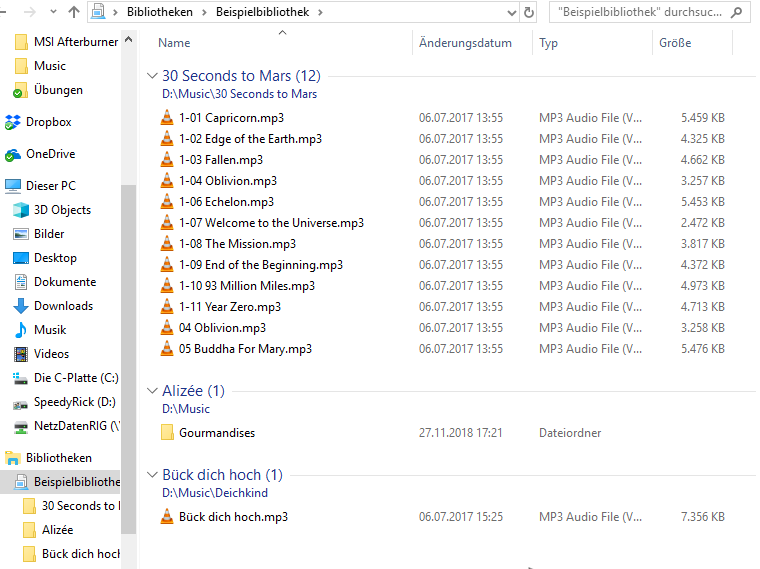
Task: Click the navigation pane scroll-up arrow
Action: 128,39
